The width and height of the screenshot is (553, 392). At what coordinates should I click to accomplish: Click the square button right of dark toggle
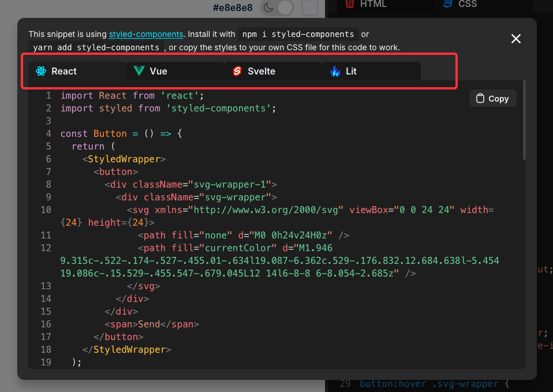pyautogui.click(x=311, y=8)
